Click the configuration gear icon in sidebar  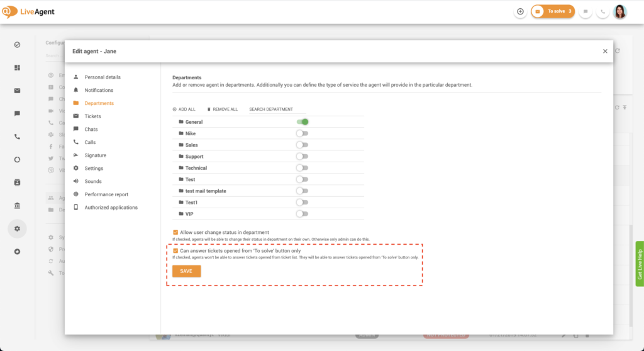17,228
